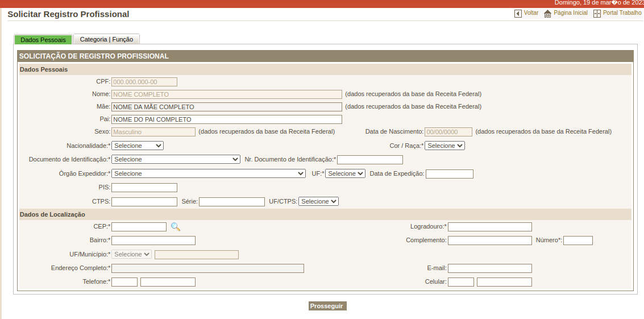
Task: Click the CEP search magnifier icon
Action: coord(176,227)
